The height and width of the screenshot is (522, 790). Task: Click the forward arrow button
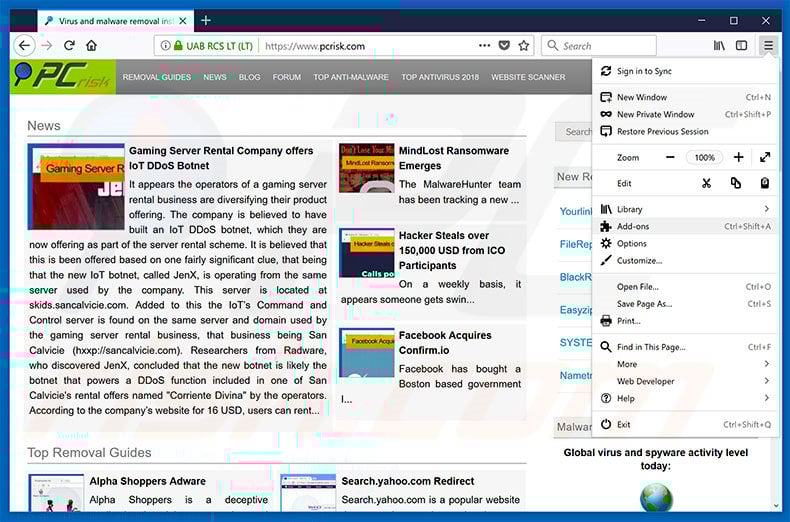point(47,46)
